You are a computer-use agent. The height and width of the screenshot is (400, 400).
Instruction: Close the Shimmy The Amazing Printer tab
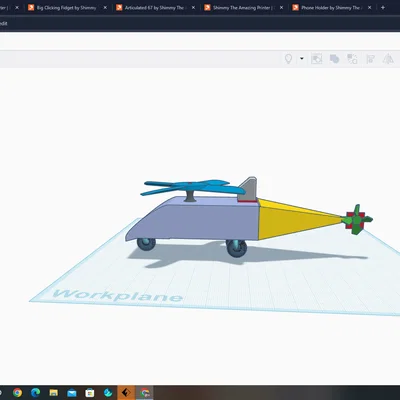281,7
